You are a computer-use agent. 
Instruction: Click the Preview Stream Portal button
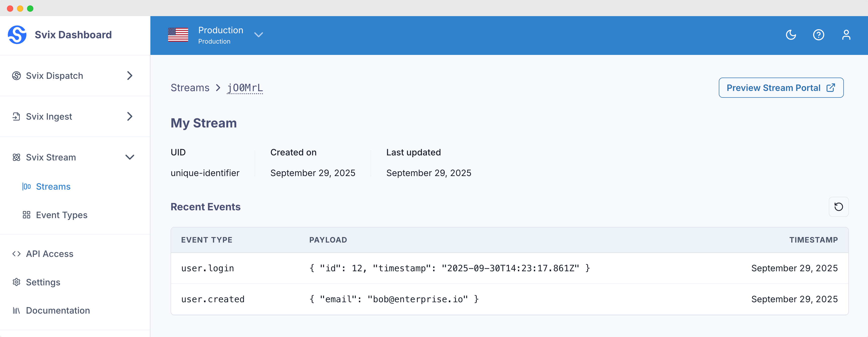pos(781,88)
